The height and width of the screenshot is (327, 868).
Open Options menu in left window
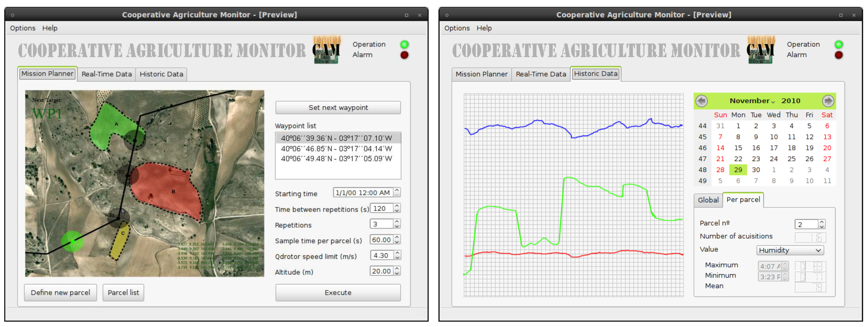(x=23, y=28)
